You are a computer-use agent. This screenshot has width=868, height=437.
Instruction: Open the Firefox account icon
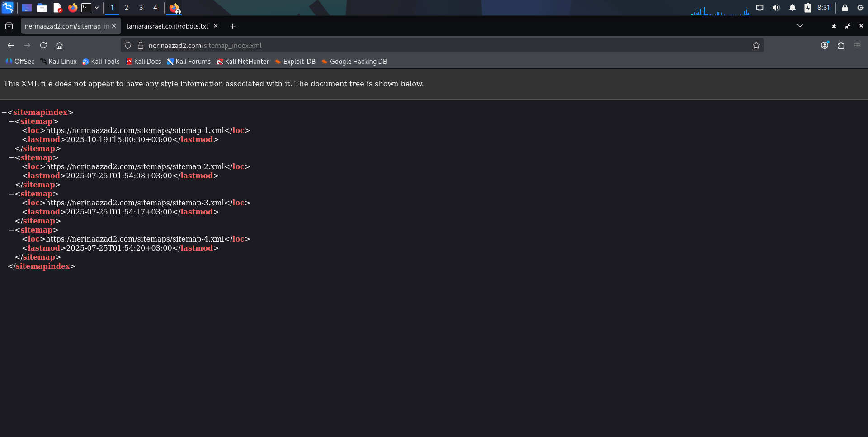[825, 45]
